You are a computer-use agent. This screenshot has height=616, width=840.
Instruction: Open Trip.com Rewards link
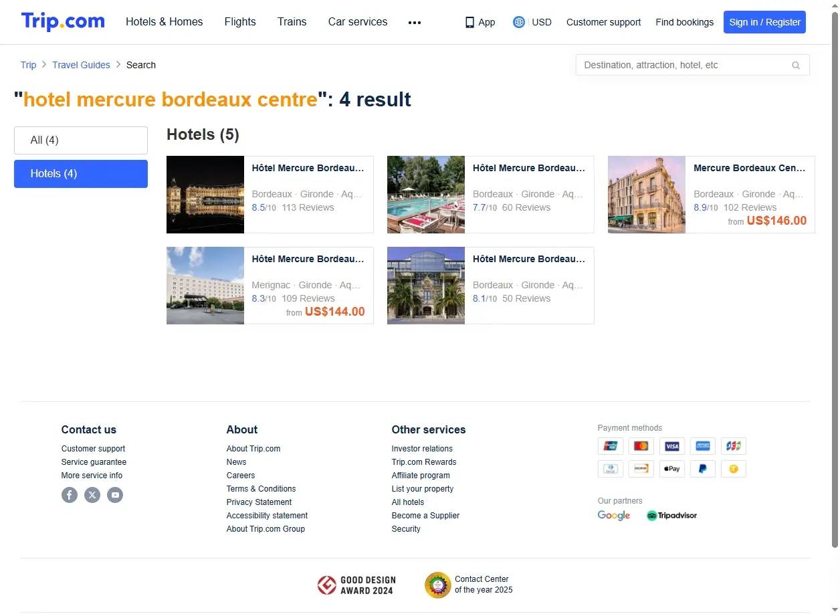point(424,462)
